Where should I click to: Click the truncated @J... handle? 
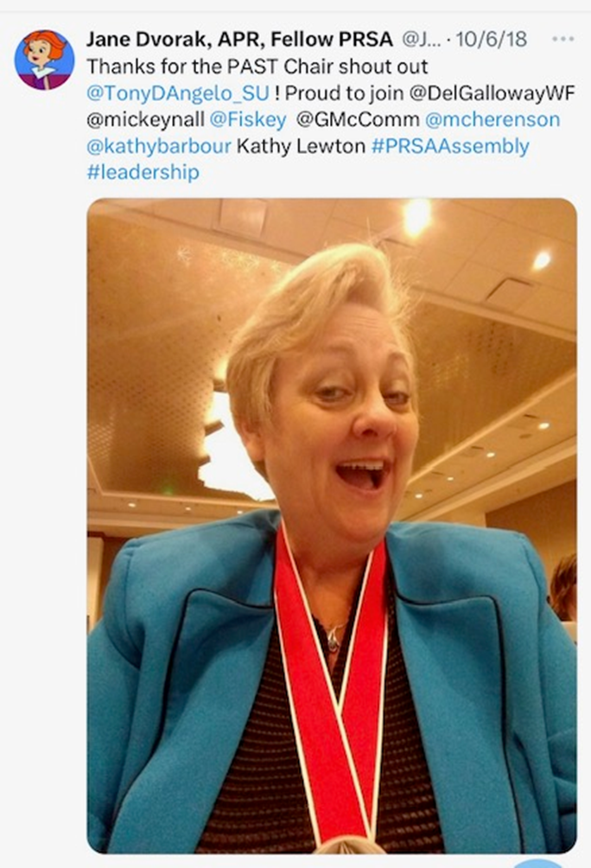[421, 39]
